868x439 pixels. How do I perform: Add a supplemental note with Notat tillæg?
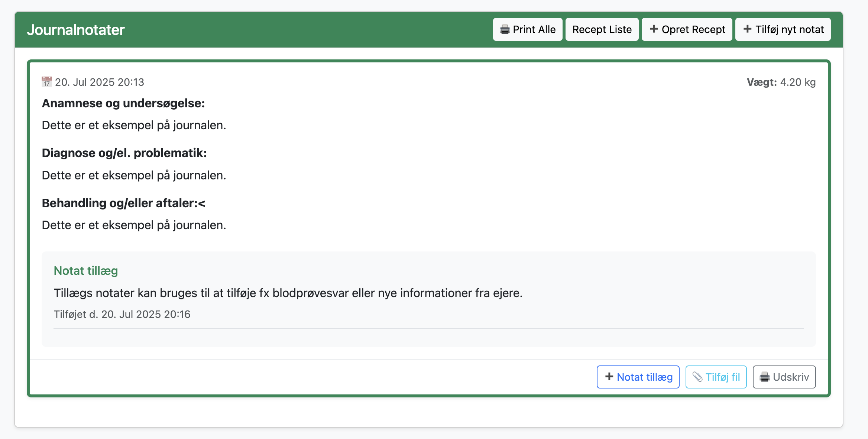point(638,377)
